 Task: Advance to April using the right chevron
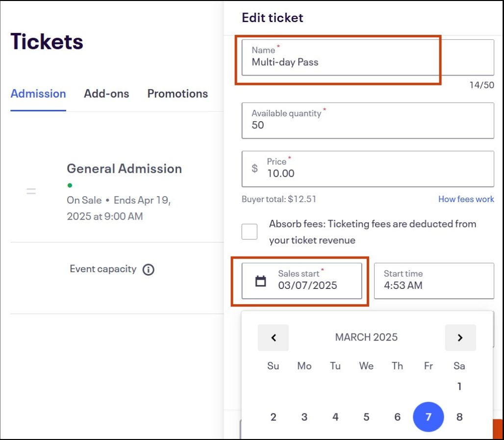[x=460, y=337]
